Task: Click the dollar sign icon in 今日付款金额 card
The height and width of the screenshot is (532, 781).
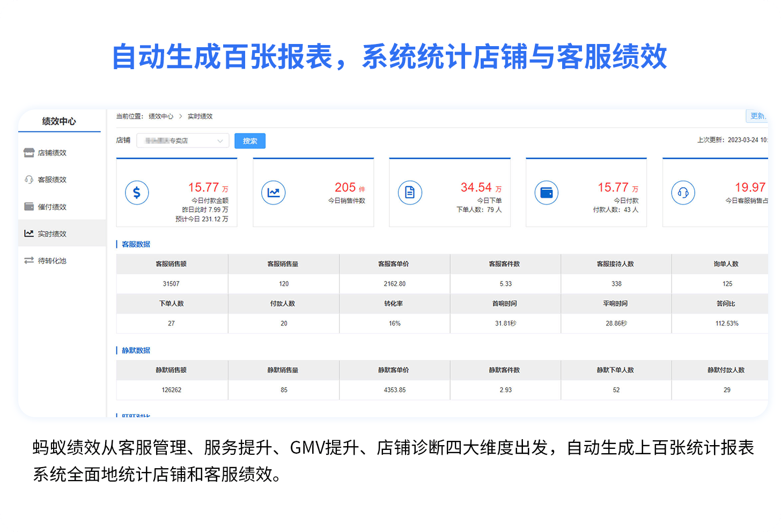Action: click(137, 193)
